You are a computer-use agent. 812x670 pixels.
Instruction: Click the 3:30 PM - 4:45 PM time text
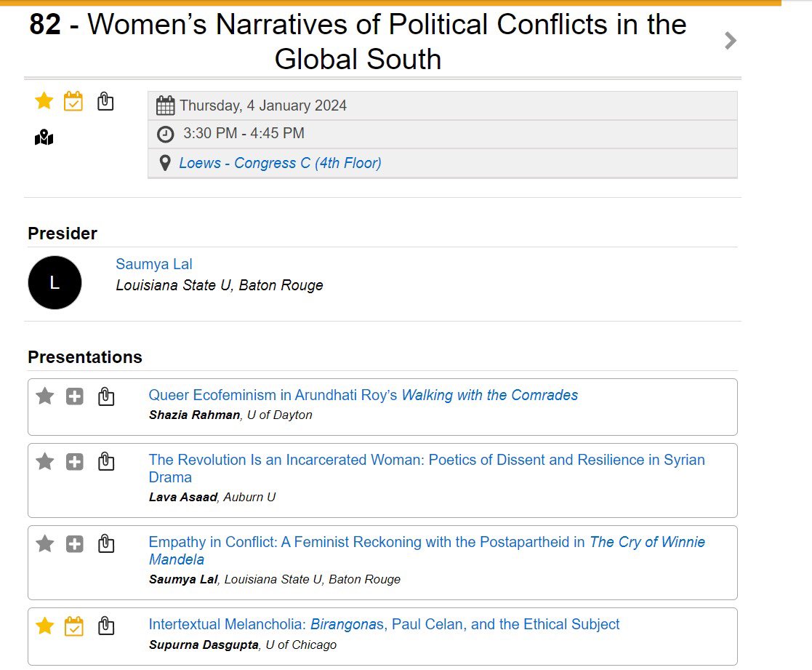(244, 133)
